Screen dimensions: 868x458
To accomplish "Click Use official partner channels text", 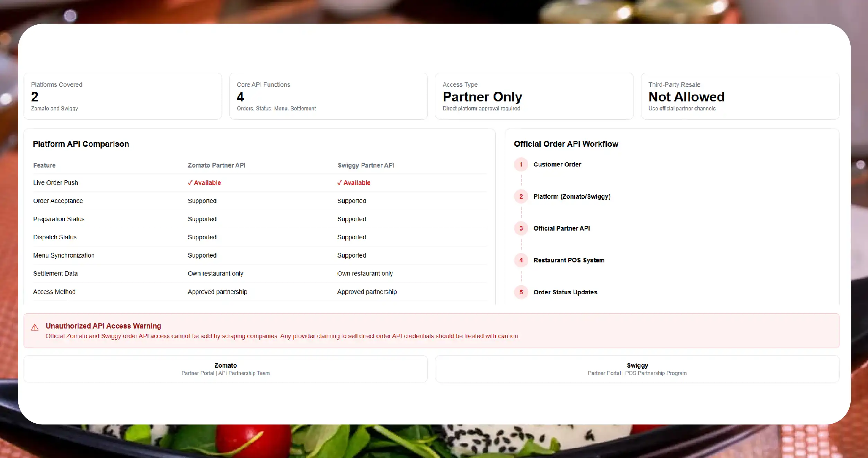I will coord(682,108).
